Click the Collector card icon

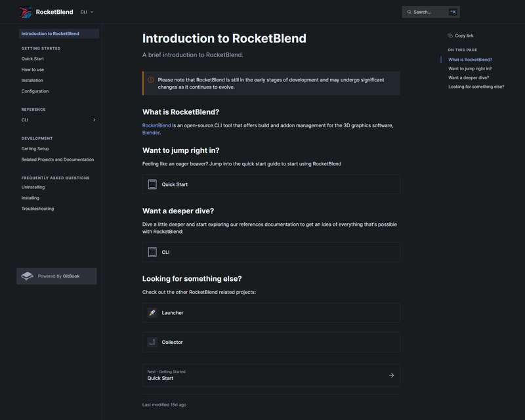coord(152,342)
